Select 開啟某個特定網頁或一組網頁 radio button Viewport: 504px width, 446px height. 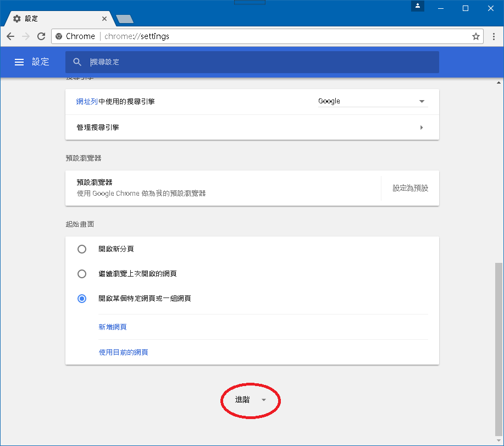point(82,299)
